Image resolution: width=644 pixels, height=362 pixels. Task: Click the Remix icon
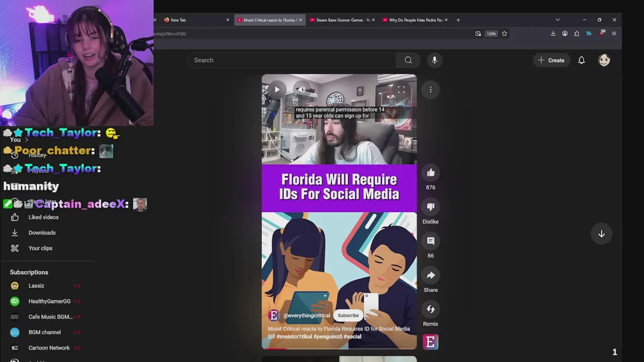tap(431, 310)
